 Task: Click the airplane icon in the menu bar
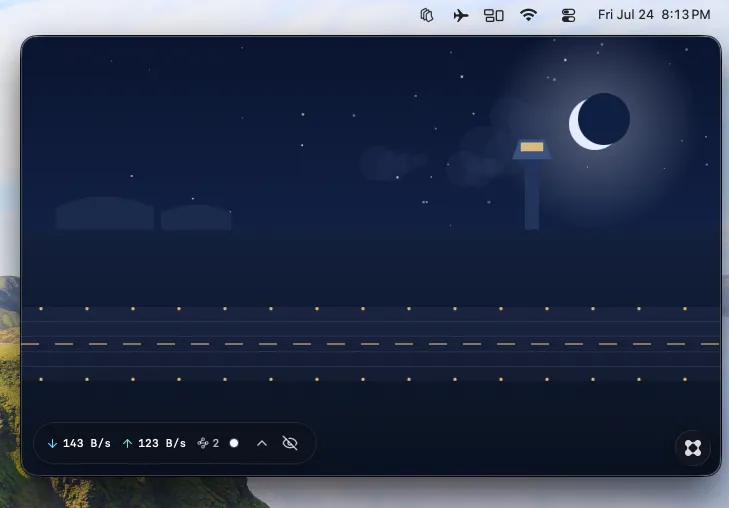(x=460, y=15)
